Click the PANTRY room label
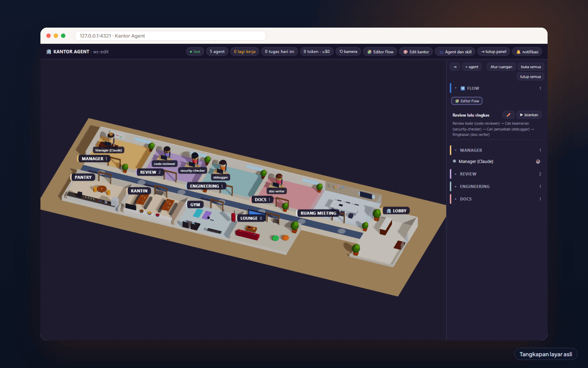The height and width of the screenshot is (368, 588). tap(83, 177)
